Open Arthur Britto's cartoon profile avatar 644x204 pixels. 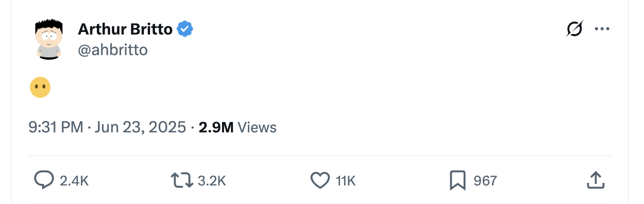coord(49,39)
